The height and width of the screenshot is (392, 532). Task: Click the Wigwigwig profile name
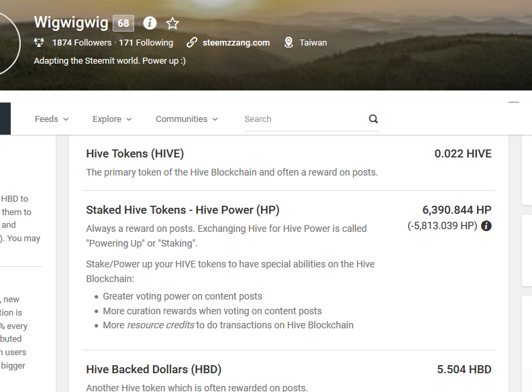tap(71, 22)
